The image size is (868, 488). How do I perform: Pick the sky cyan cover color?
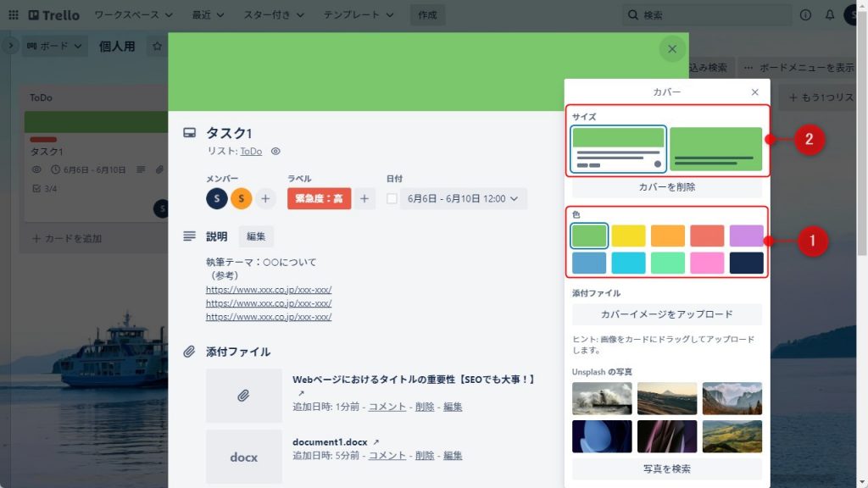[x=628, y=263]
